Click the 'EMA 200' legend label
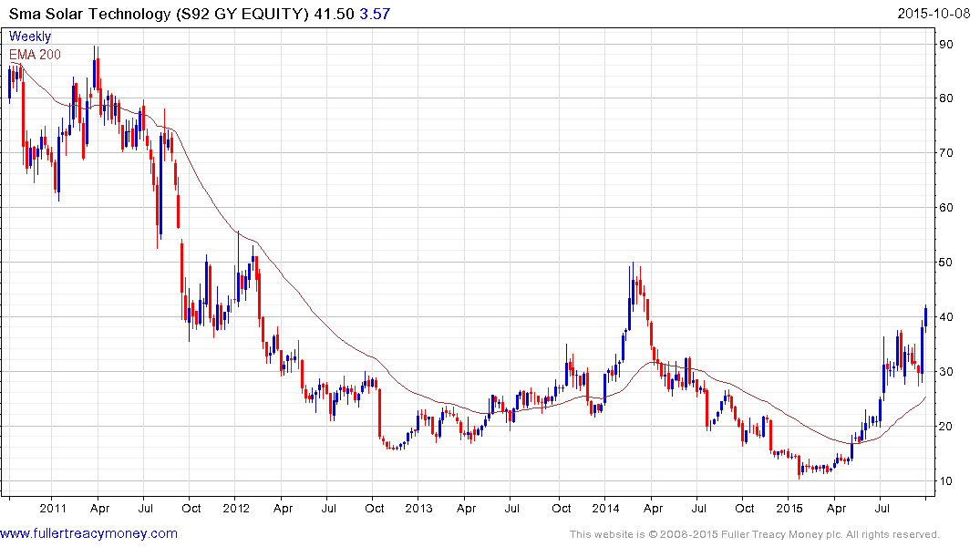Viewport: 980px width, 547px height. coord(35,55)
